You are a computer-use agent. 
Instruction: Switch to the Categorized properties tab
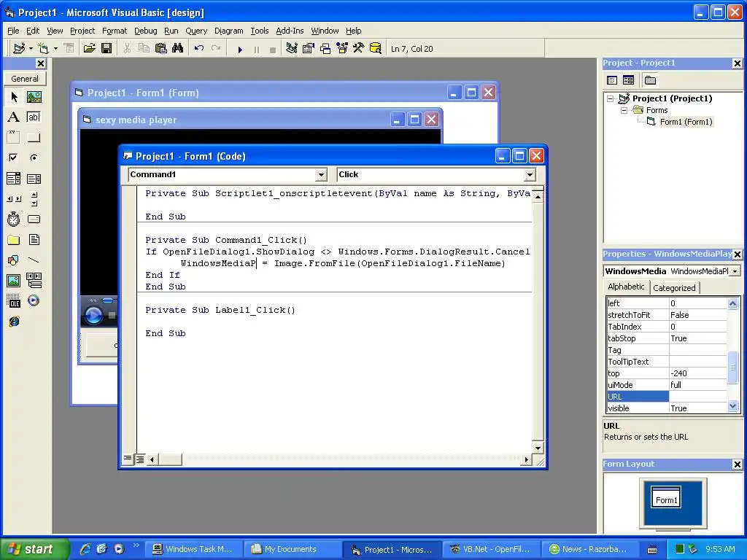pyautogui.click(x=674, y=287)
